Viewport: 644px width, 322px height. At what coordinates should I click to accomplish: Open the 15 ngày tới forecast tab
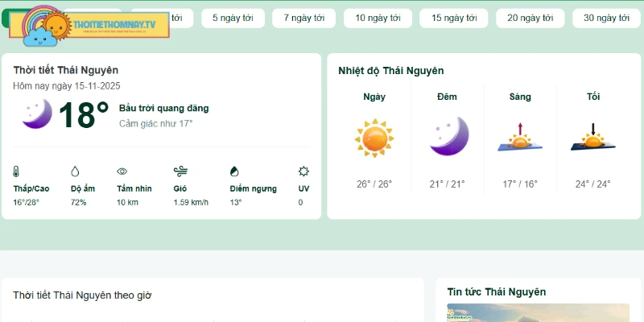click(454, 18)
